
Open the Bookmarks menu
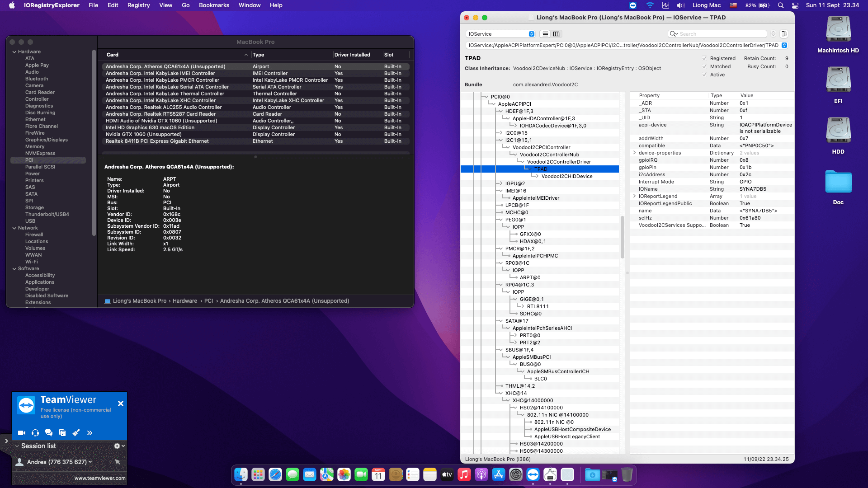click(214, 5)
